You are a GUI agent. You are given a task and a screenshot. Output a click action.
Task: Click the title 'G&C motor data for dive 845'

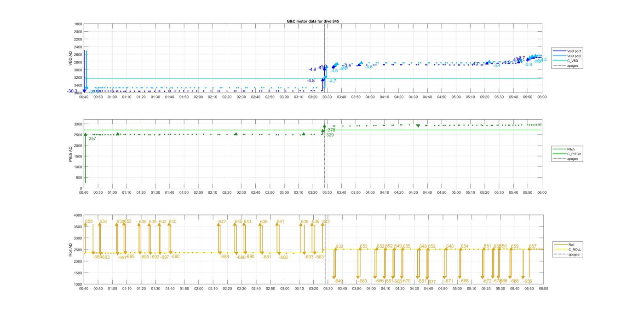coord(313,21)
